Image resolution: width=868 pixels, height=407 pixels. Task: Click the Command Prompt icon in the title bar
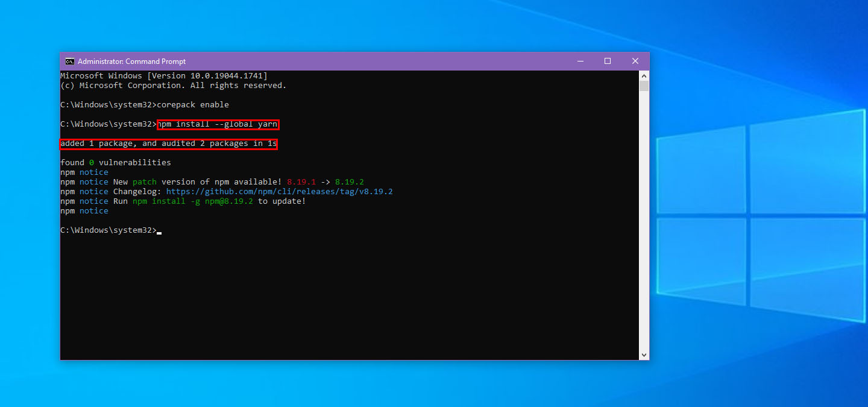tap(69, 61)
